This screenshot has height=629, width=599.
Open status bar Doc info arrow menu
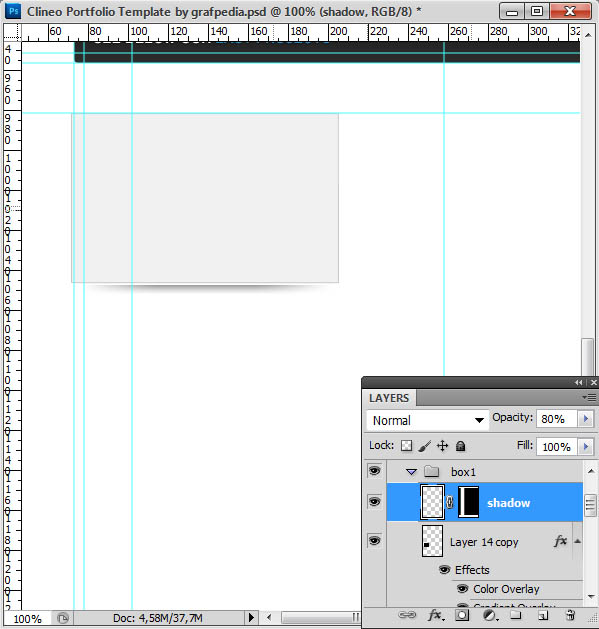click(x=251, y=617)
